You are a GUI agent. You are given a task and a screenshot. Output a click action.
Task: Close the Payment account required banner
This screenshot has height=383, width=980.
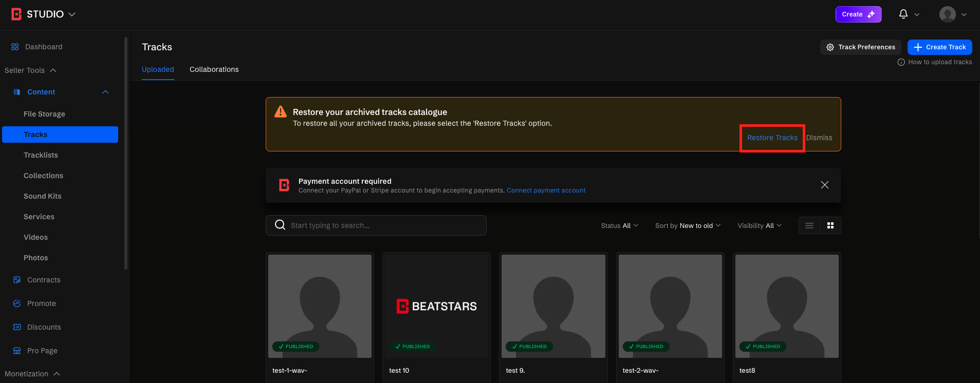[824, 185]
